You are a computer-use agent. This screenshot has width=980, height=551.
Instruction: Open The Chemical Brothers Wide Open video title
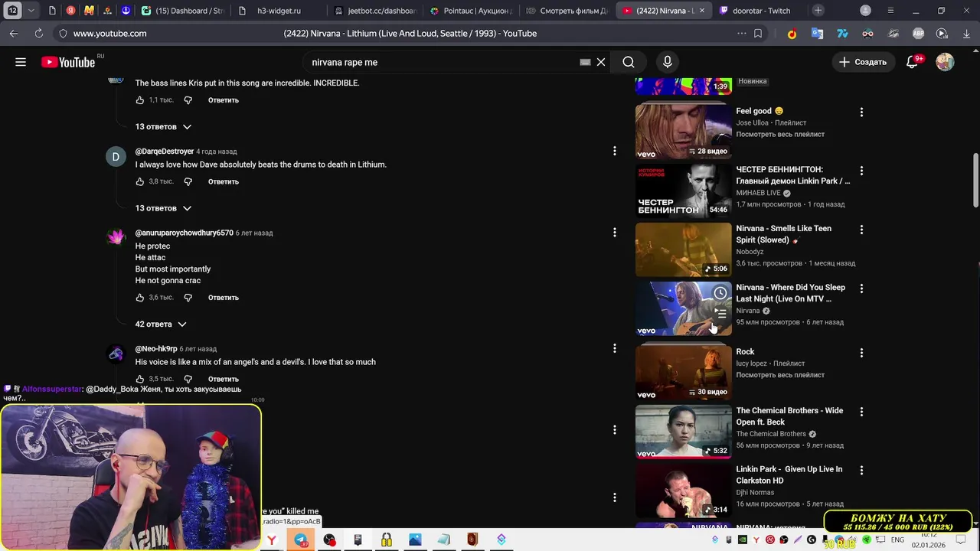(789, 416)
